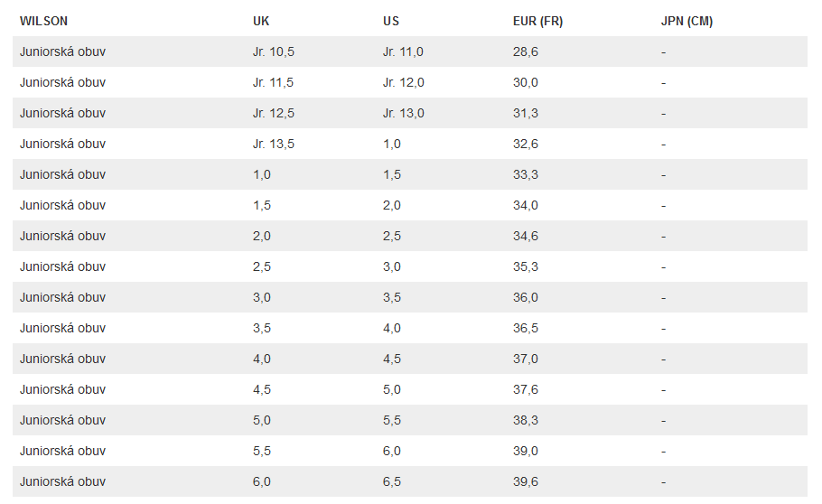Click the WILSON column header
This screenshot has width=822, height=504.
[43, 22]
